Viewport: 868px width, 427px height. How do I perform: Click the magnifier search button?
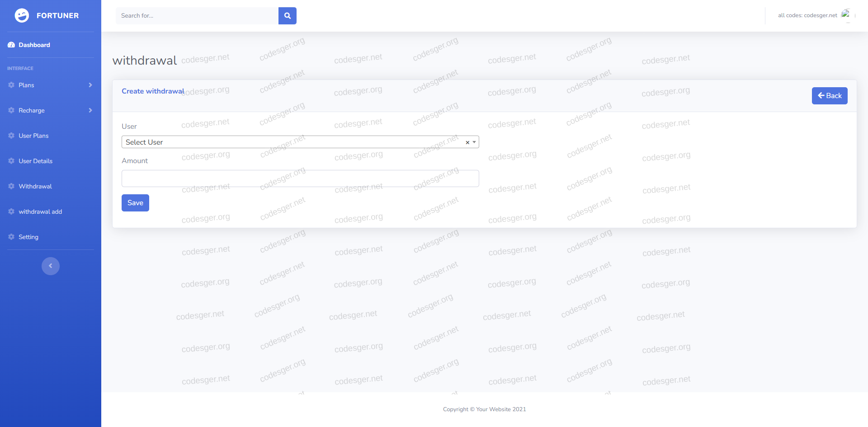tap(288, 16)
